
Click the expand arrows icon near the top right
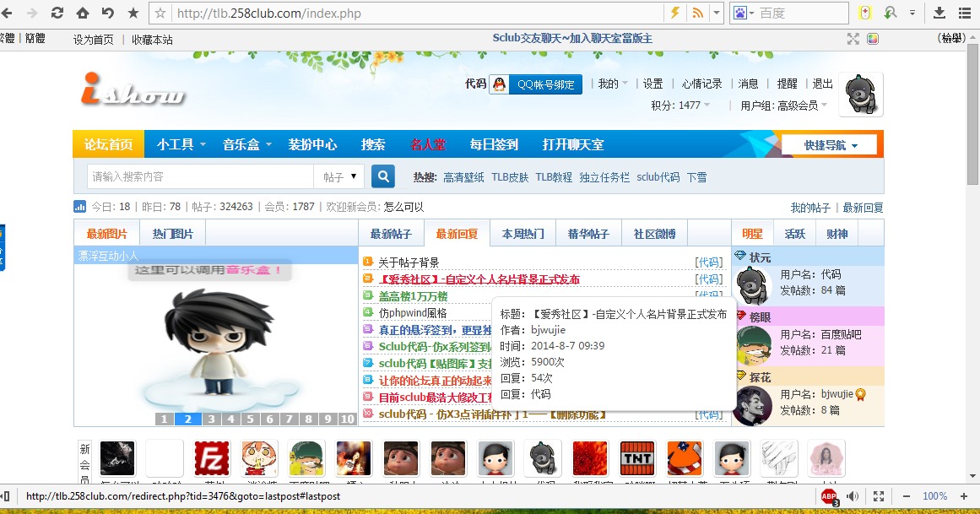(x=853, y=39)
